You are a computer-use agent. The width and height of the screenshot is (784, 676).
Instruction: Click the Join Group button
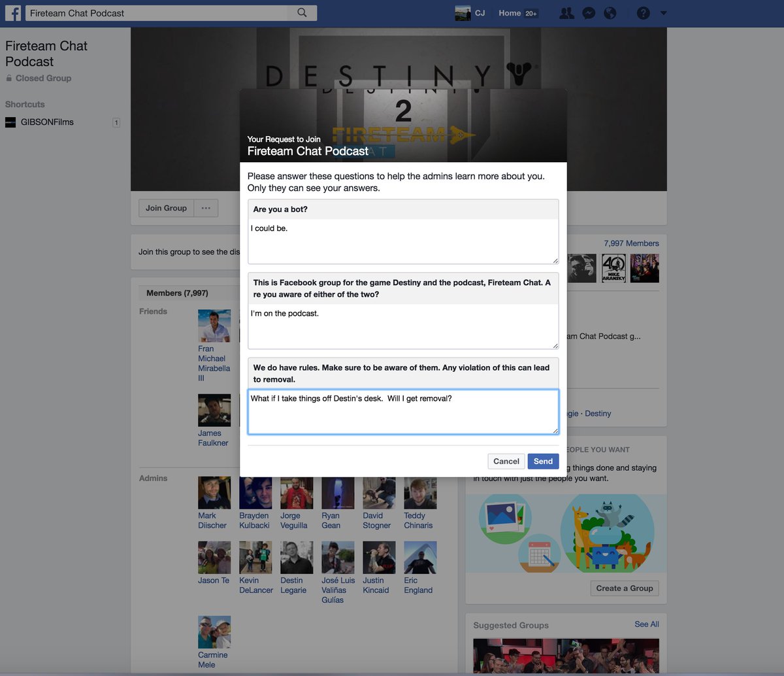[x=166, y=208]
